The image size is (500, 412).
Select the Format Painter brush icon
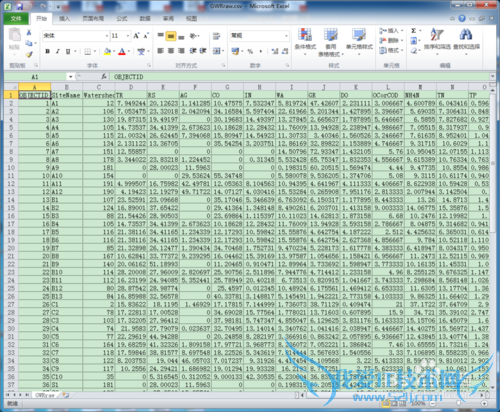point(29,54)
